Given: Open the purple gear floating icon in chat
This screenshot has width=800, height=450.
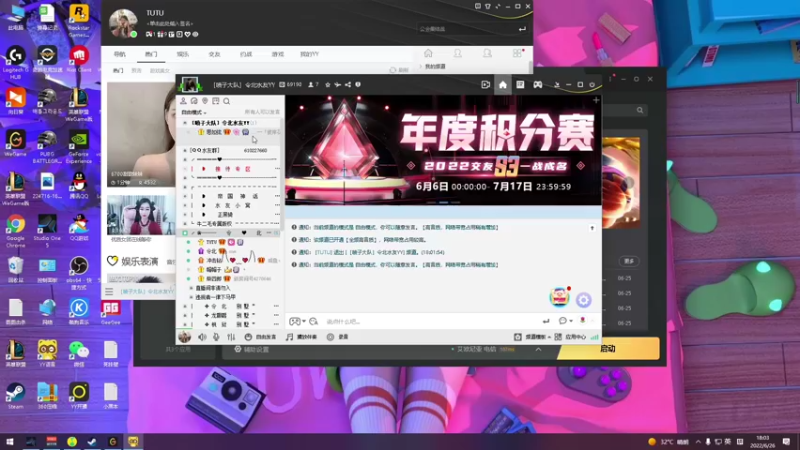Looking at the screenshot, I should tap(584, 300).
